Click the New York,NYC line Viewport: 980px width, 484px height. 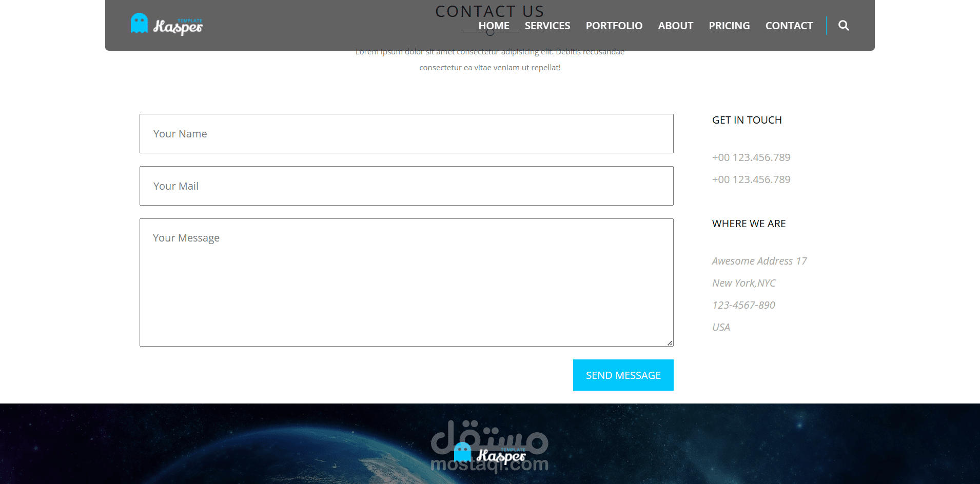click(744, 283)
